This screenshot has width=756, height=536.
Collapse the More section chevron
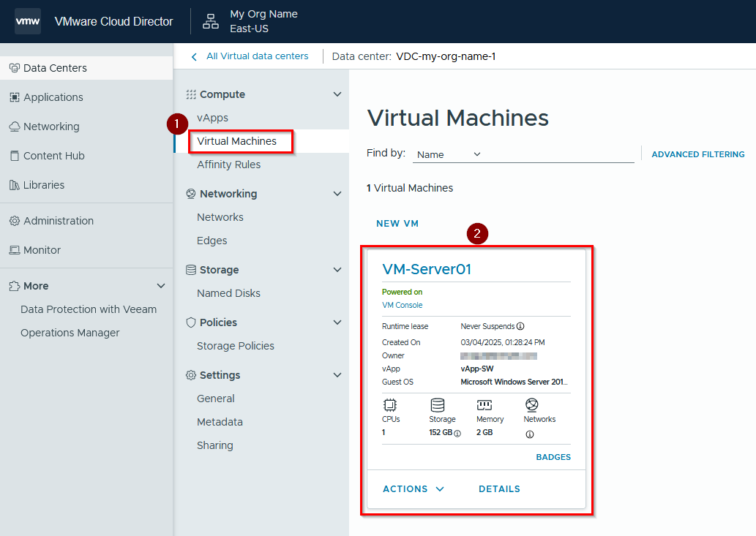point(161,286)
